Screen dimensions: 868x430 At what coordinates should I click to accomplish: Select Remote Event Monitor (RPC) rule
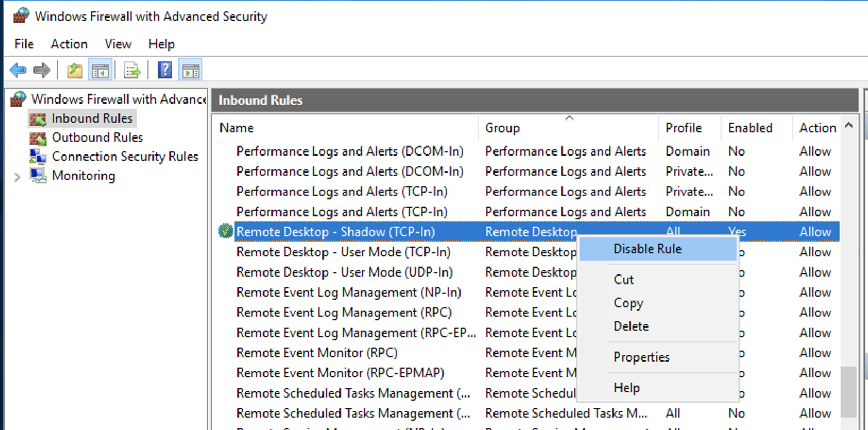pyautogui.click(x=317, y=353)
